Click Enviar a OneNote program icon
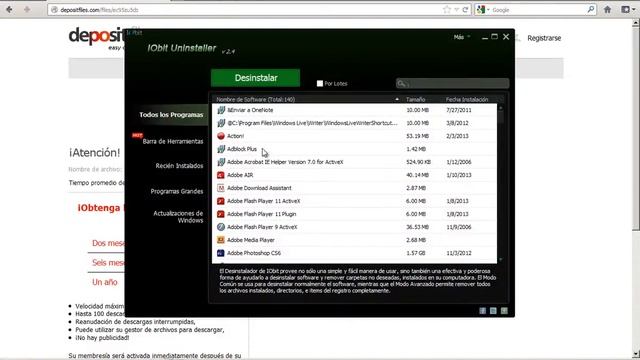The height and width of the screenshot is (360, 640). (221, 110)
